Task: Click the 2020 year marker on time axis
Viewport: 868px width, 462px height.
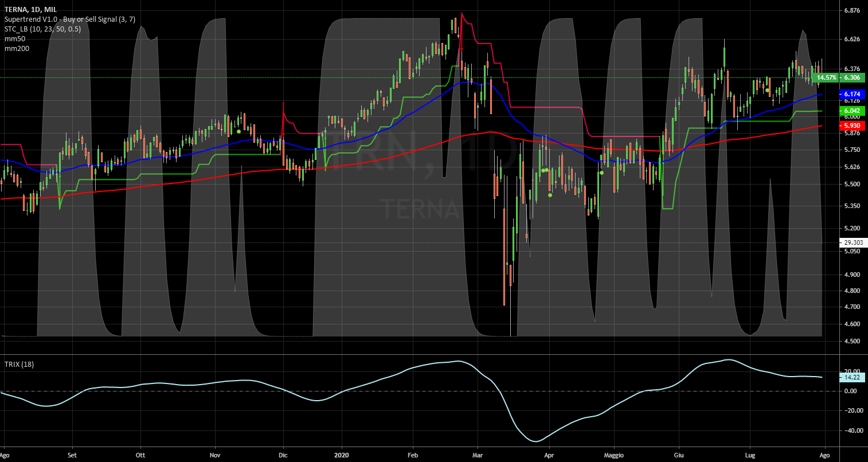Action: (x=341, y=455)
